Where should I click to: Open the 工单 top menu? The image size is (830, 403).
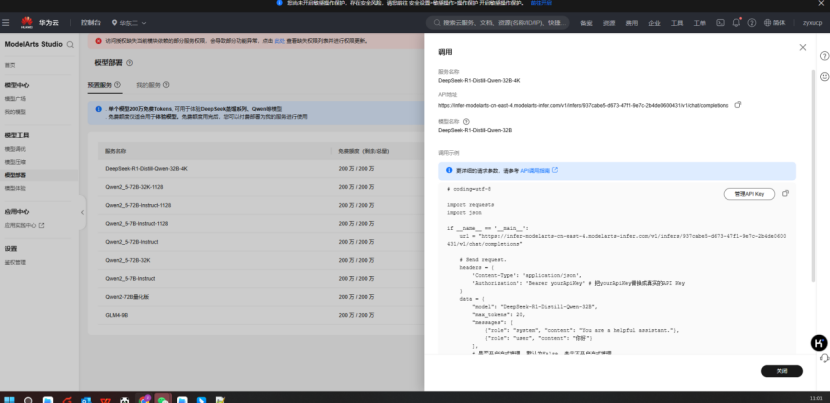[x=699, y=23]
